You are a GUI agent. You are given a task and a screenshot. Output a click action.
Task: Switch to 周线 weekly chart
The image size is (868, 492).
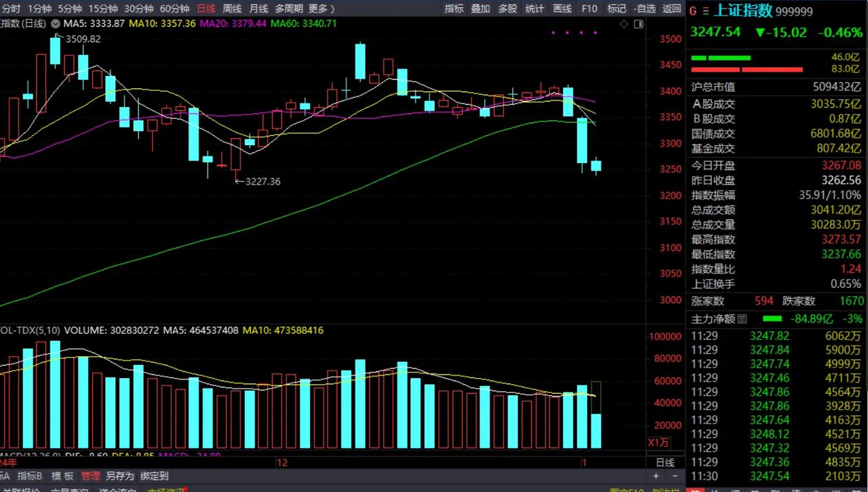click(x=232, y=9)
